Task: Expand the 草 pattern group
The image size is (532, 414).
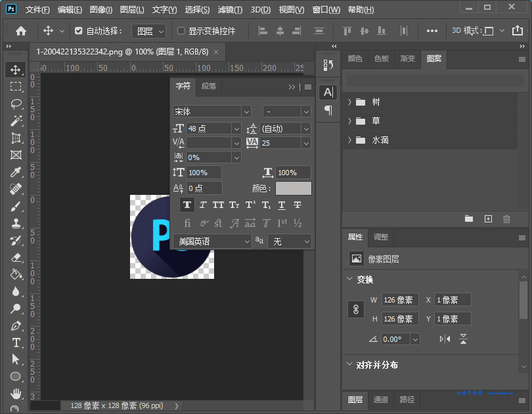Action: click(349, 121)
